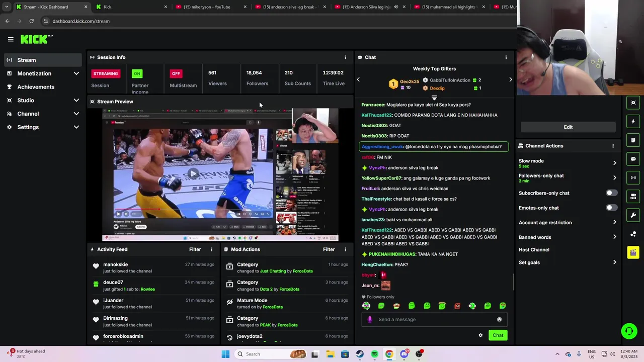Show previous Weekly Top Gifters page
644x362 pixels.
click(x=358, y=79)
